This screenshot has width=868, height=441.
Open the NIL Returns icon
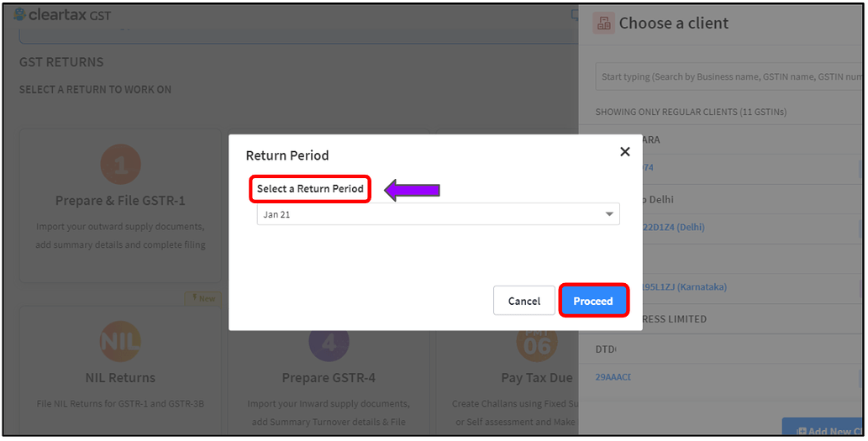point(120,341)
